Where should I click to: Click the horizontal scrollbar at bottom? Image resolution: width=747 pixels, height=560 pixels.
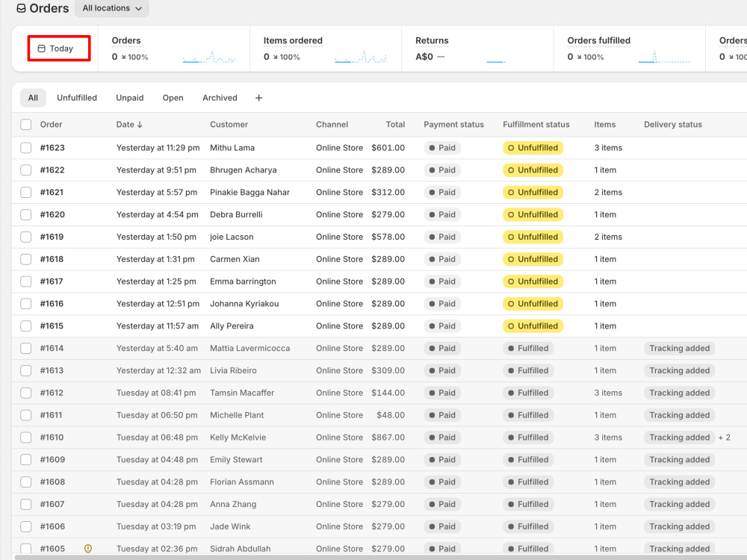point(380,557)
